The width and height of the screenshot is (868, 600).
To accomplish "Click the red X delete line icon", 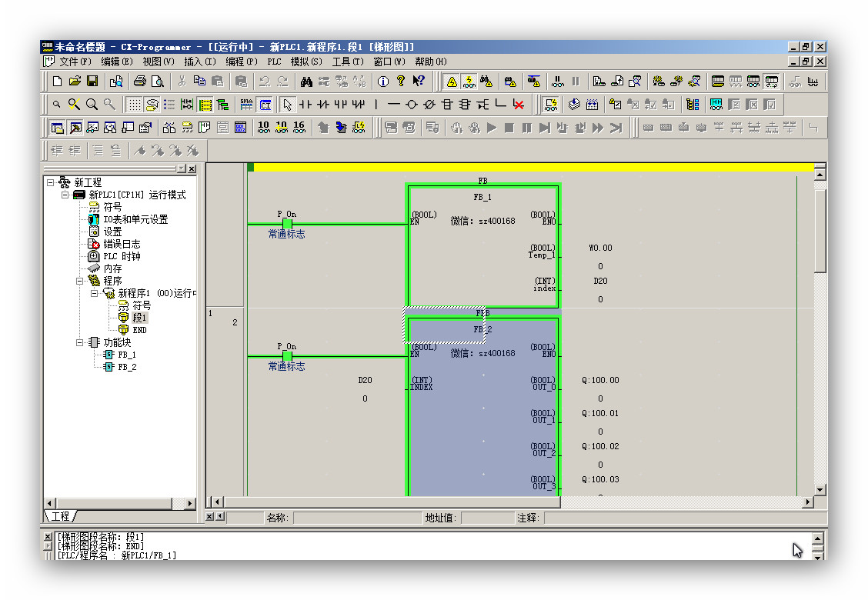I will [519, 105].
